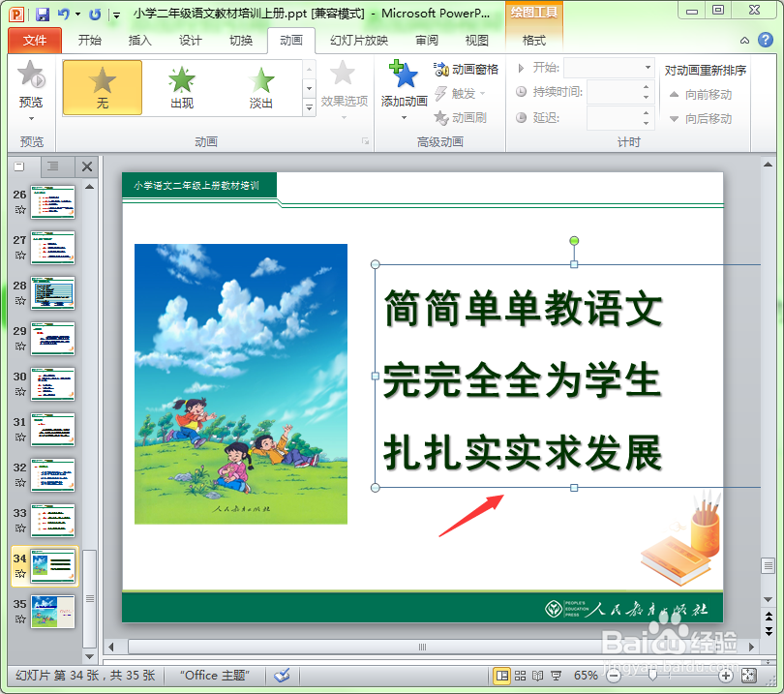
Task: Click the 65% zoom level
Action: tap(586, 676)
